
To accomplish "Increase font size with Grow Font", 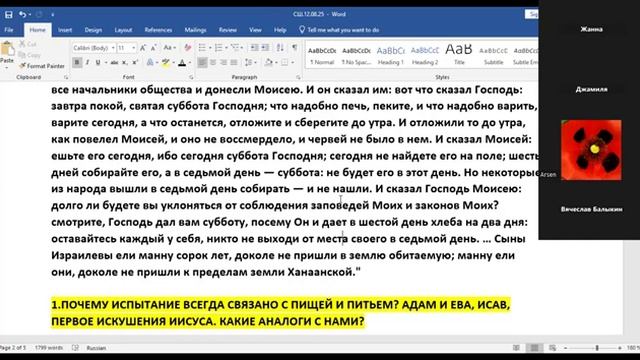I will click(143, 48).
